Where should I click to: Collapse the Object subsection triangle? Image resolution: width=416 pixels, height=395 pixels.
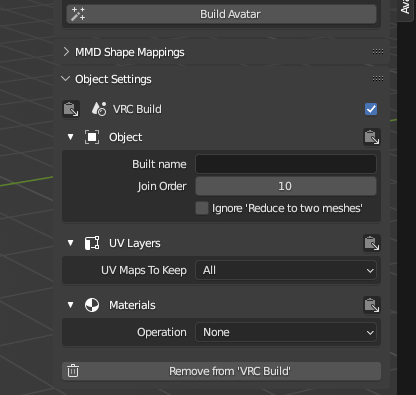(70, 137)
